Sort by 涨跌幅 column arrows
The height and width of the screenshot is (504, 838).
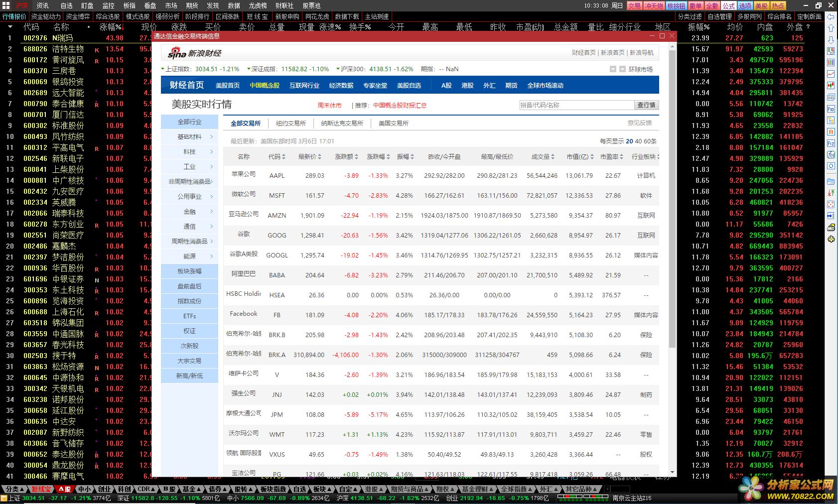pos(389,157)
